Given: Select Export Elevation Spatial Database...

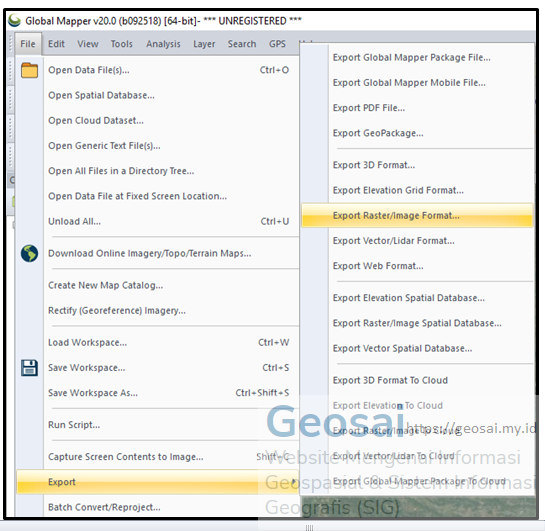Looking at the screenshot, I should point(417,298).
